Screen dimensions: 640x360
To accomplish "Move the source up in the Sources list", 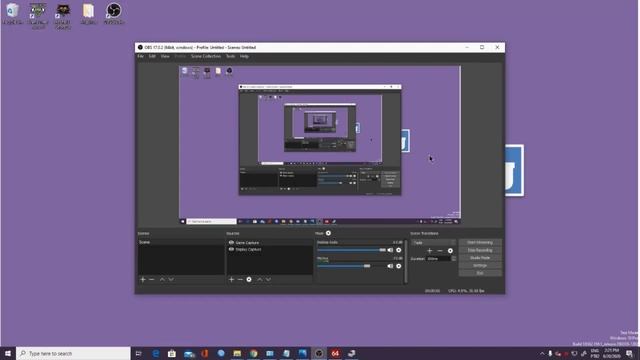I will (x=260, y=280).
